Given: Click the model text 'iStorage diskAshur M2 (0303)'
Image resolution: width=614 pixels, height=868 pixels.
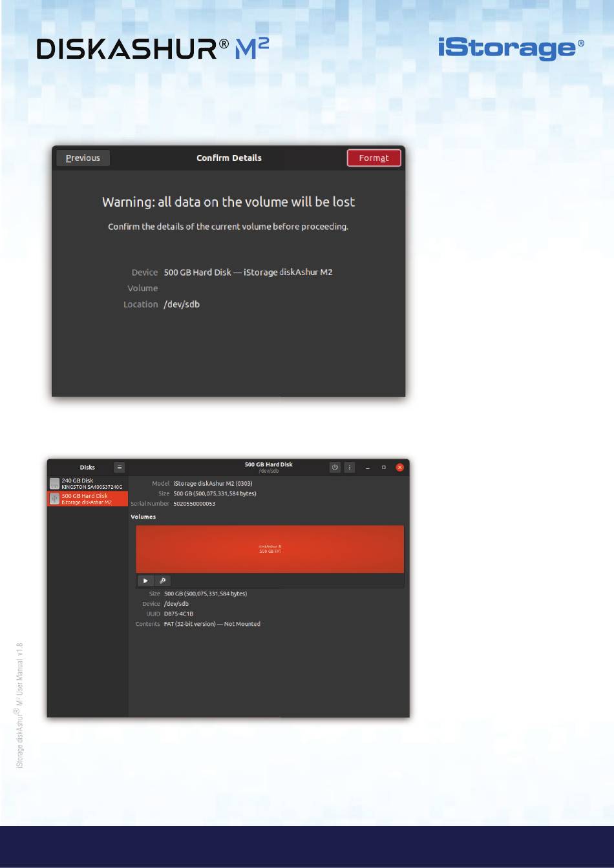Looking at the screenshot, I should (x=213, y=484).
